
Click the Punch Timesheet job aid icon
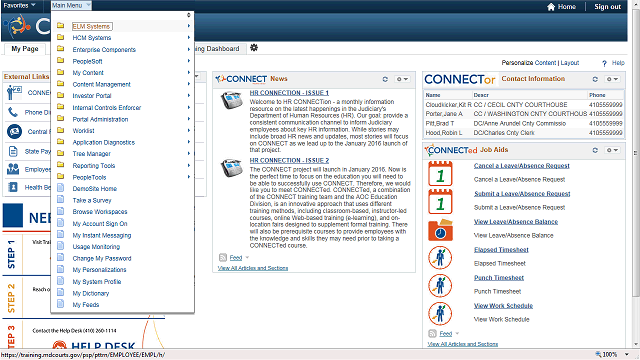pyautogui.click(x=440, y=285)
